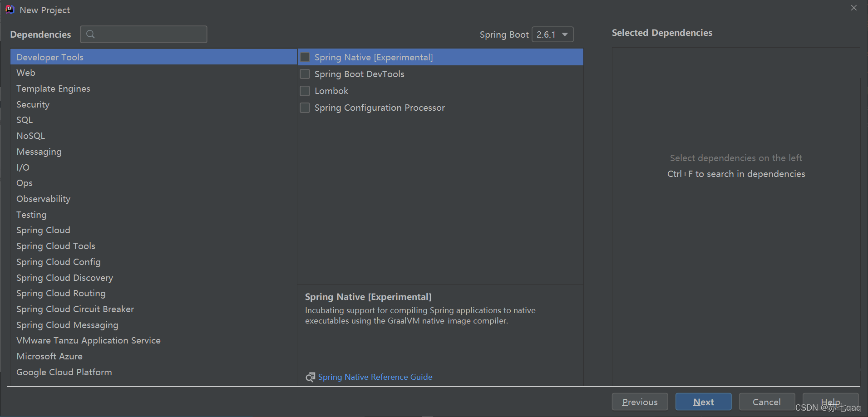Select the Security category
The height and width of the screenshot is (417, 868).
point(33,104)
